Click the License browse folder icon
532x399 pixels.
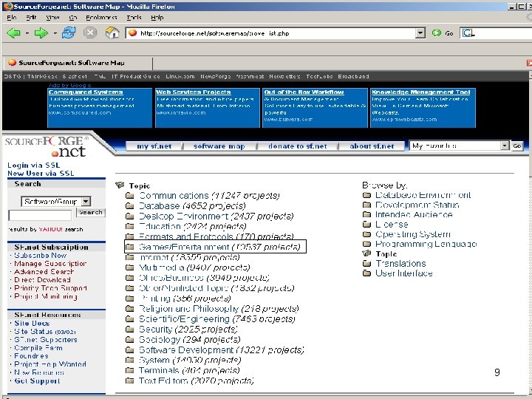pos(366,225)
